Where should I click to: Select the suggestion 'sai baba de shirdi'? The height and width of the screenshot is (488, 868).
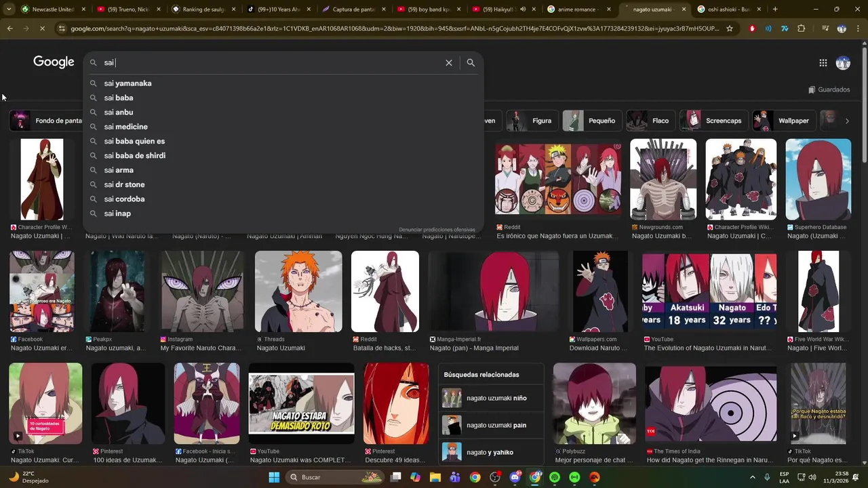click(283, 155)
